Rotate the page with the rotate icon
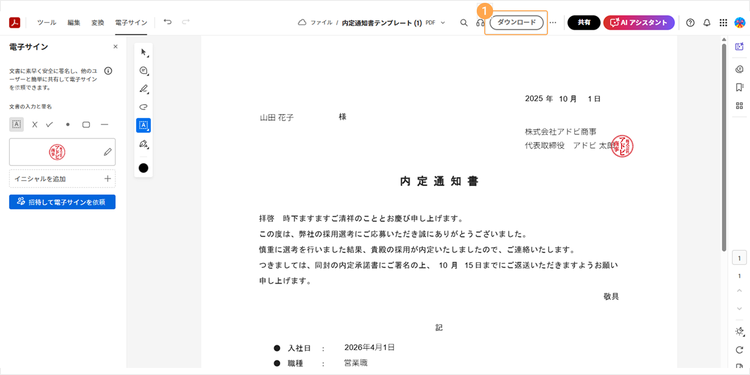The width and height of the screenshot is (750, 375). tap(739, 350)
